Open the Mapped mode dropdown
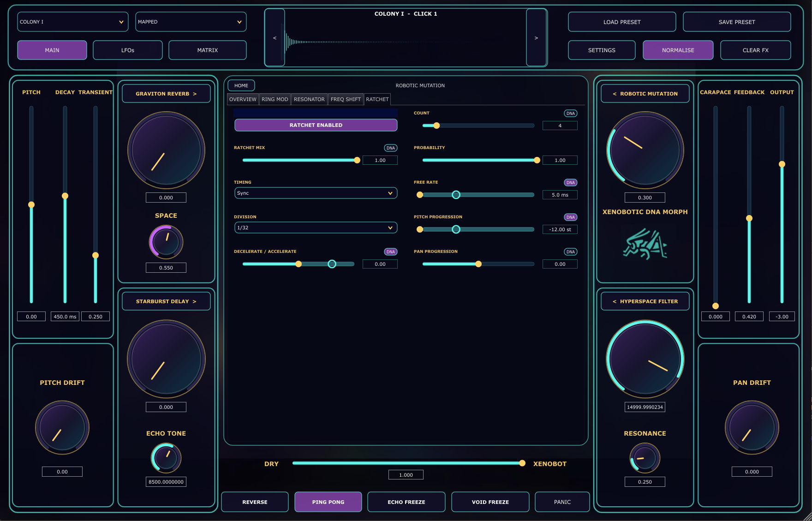 [x=191, y=22]
